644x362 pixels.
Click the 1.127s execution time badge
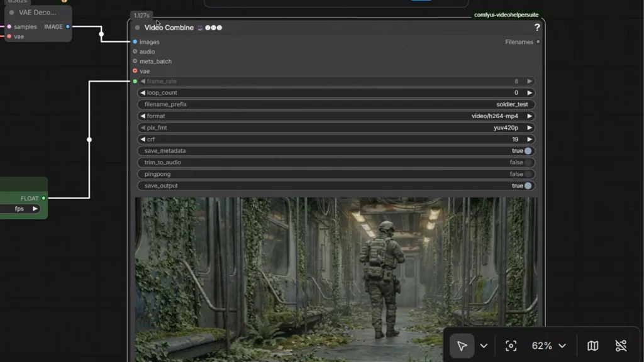point(142,16)
